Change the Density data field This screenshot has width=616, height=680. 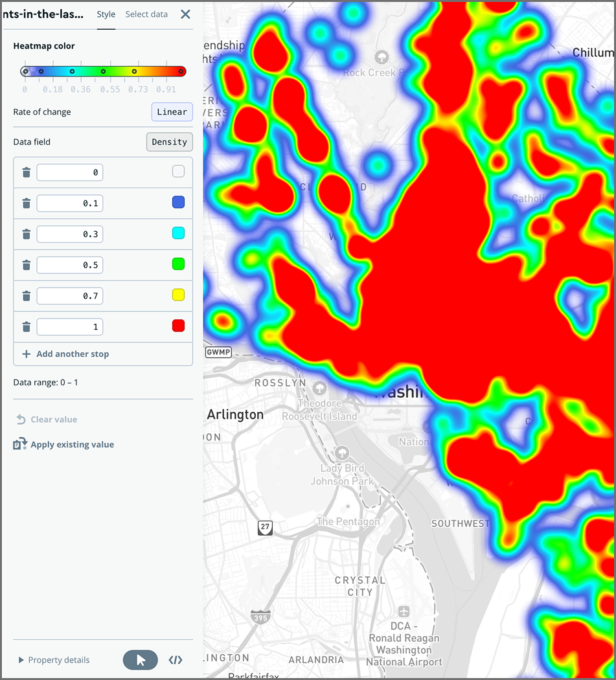coord(169,142)
